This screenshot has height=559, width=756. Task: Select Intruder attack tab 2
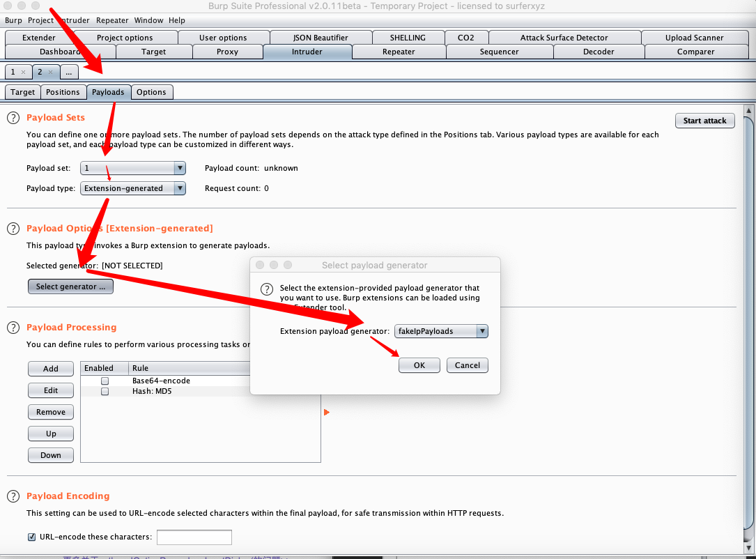[x=40, y=72]
